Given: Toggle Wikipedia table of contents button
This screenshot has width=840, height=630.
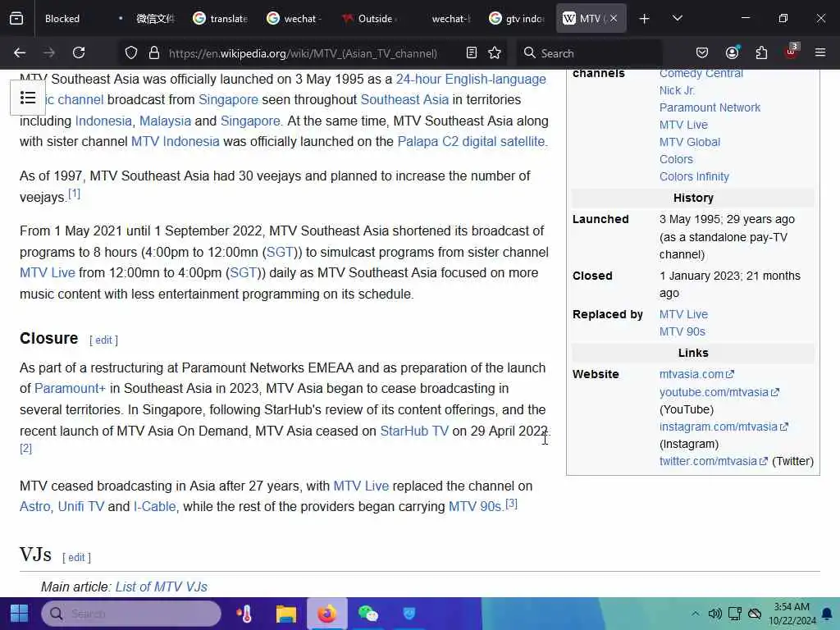Looking at the screenshot, I should (x=28, y=98).
